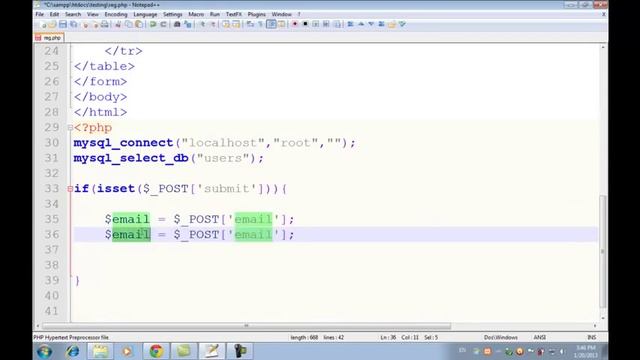The image size is (640, 360).
Task: Open the Window menu
Action: coord(282,14)
